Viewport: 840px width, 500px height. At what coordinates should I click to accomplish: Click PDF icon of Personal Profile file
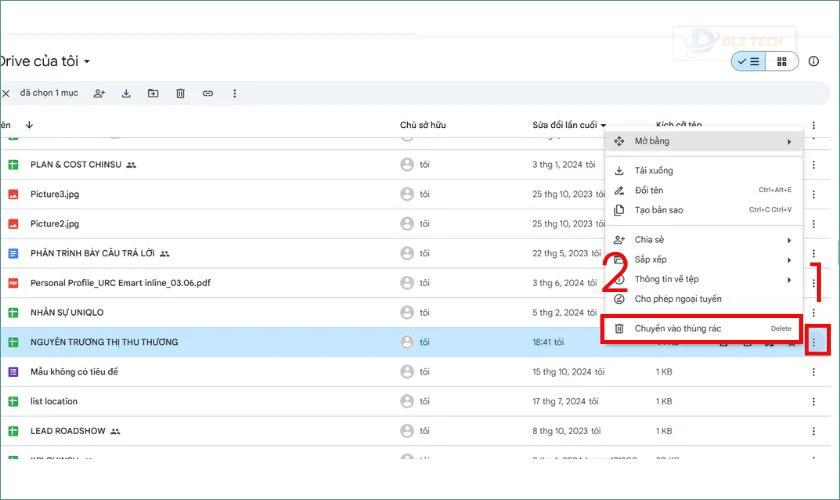coord(13,282)
